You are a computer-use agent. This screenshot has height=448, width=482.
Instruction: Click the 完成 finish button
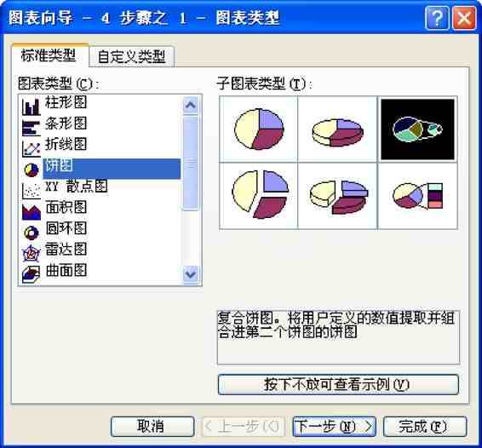click(425, 427)
